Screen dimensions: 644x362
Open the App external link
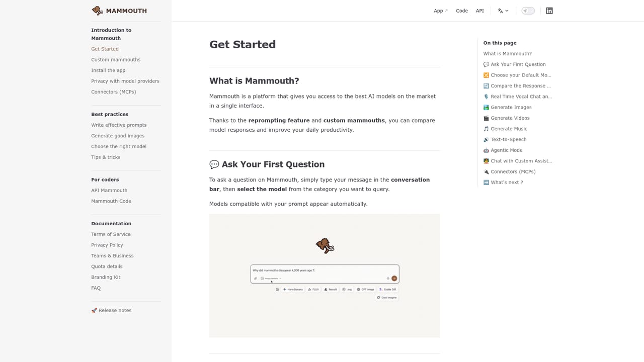click(x=441, y=11)
